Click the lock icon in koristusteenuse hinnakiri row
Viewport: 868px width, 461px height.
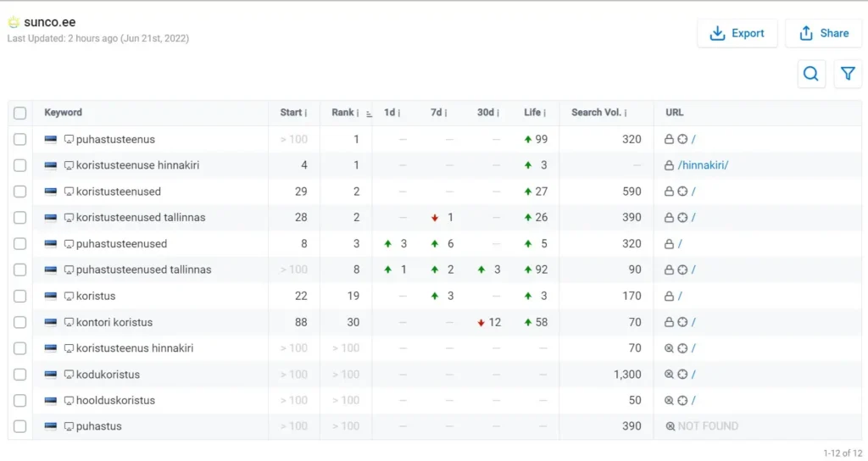(669, 165)
